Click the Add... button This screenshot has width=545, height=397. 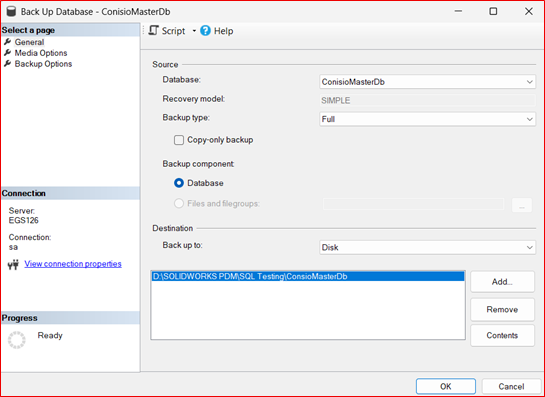(x=502, y=282)
